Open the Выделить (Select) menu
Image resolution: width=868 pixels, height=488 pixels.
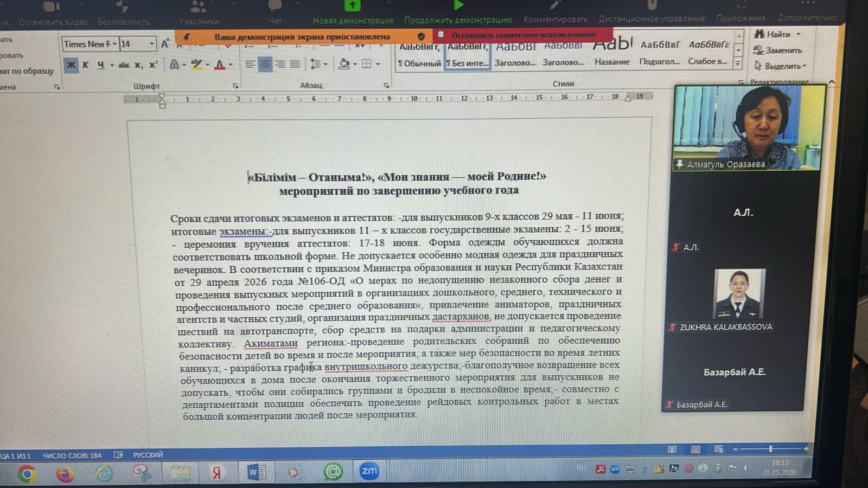point(780,66)
